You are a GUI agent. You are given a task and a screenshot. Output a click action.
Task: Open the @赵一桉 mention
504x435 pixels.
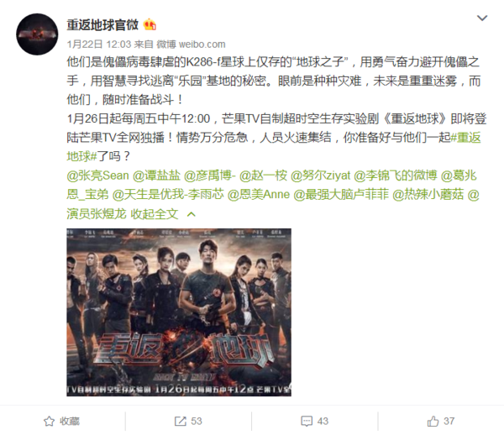(263, 176)
